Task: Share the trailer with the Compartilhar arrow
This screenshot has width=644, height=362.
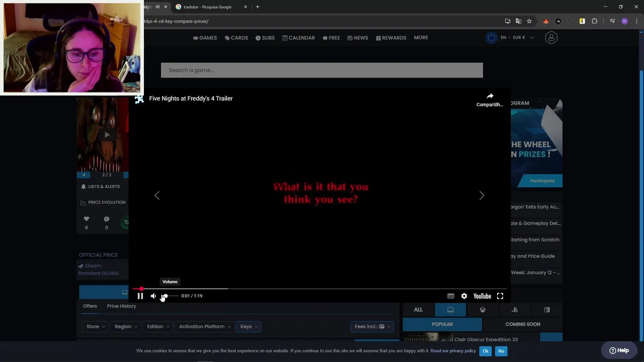Action: (x=490, y=100)
